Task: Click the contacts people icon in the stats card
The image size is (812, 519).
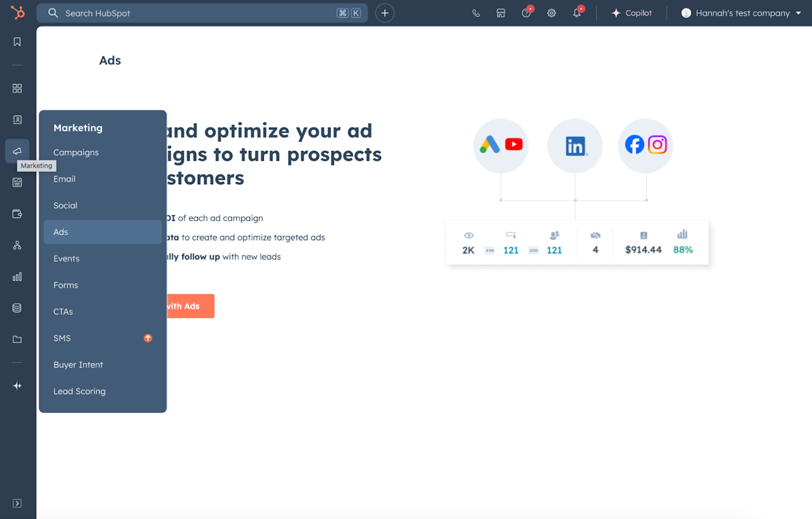Action: click(554, 235)
